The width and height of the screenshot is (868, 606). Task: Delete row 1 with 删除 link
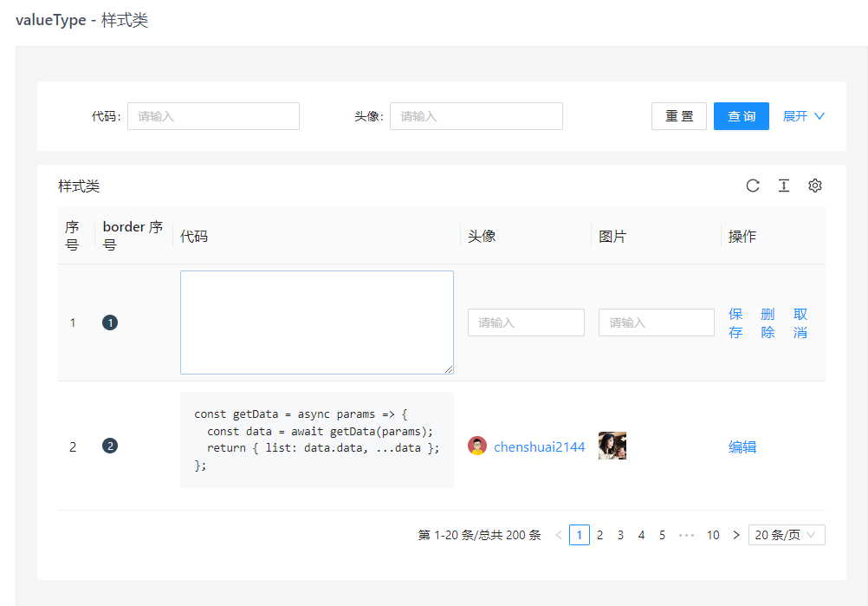coord(768,323)
